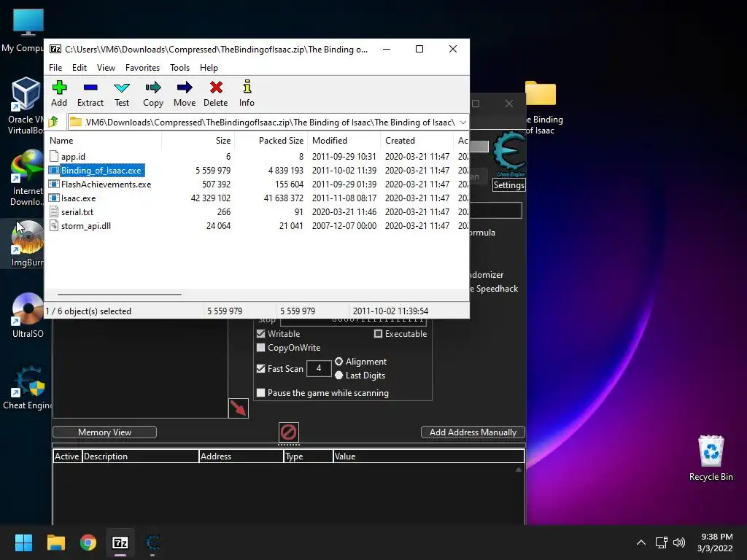Sort files by Modified column

[x=344, y=141]
